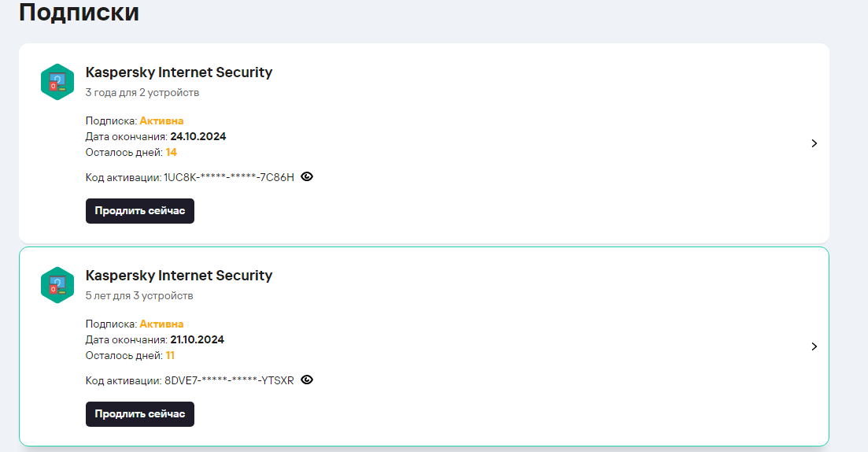Image resolution: width=868 pixels, height=452 pixels.
Task: Click the masked code 8DVE7-*****-*****-YTSXR
Action: [x=229, y=380]
